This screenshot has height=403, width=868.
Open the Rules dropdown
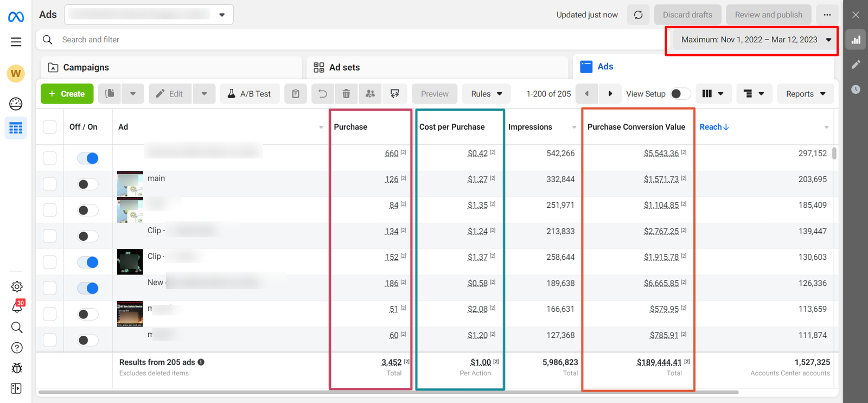486,94
